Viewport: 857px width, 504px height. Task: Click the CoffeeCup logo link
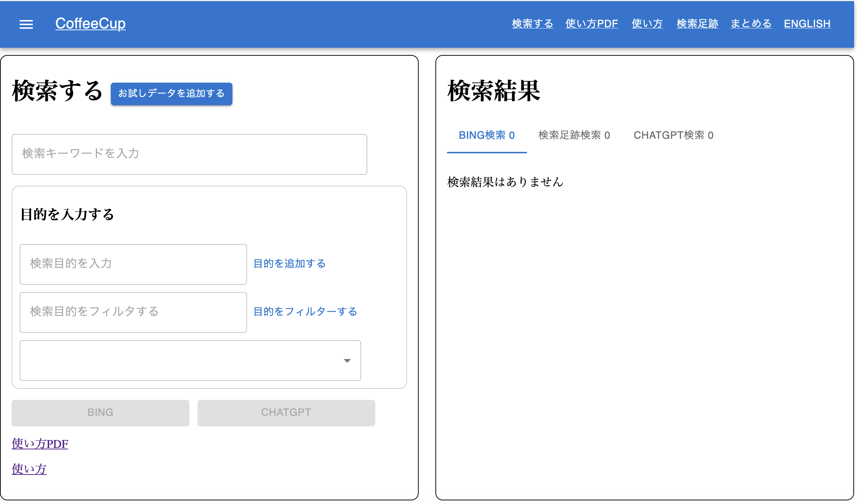click(90, 23)
